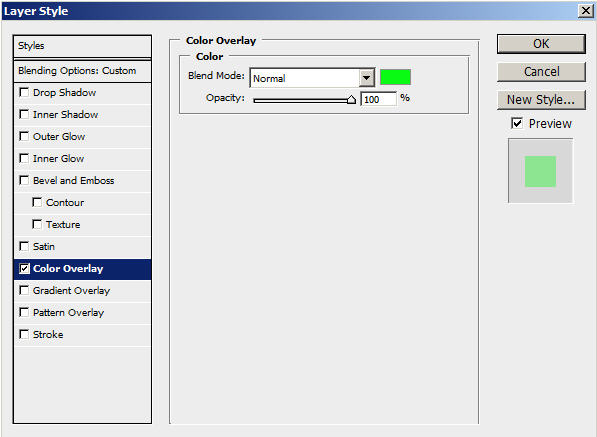Click the Opacity value field showing 100
Viewport: 597px width, 437px height.
pyautogui.click(x=378, y=99)
